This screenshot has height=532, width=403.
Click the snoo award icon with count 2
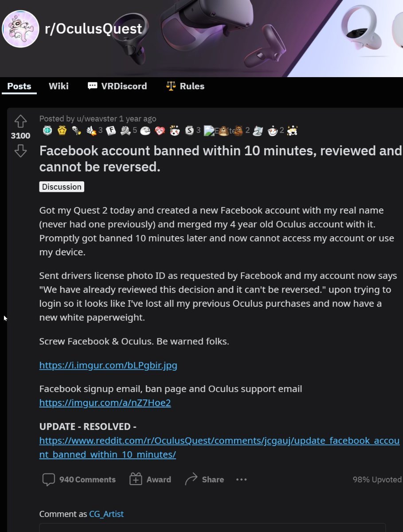[x=272, y=130]
